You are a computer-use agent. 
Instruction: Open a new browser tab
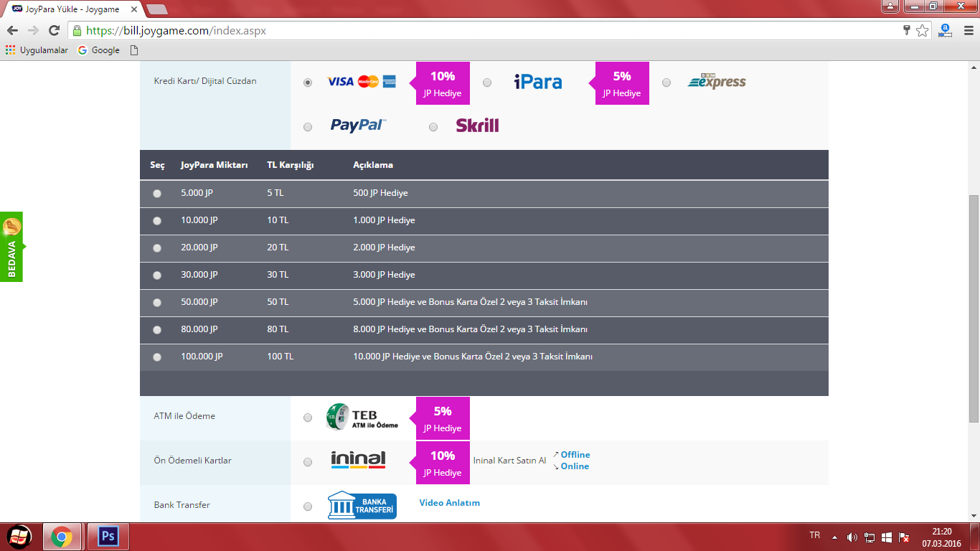(x=156, y=9)
